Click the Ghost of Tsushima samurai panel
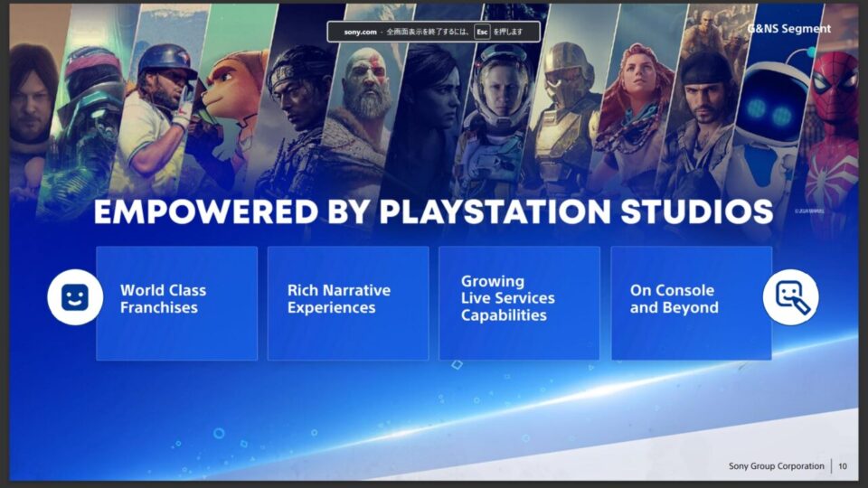 coord(297,105)
